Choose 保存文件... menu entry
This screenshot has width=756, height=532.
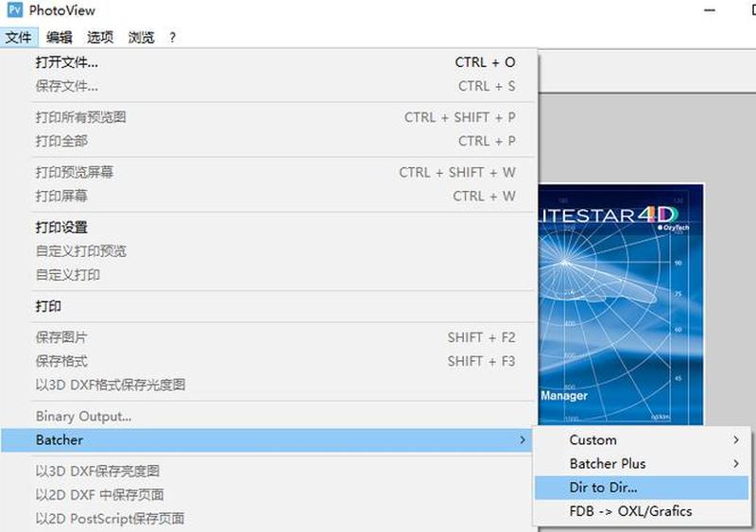coord(269,86)
